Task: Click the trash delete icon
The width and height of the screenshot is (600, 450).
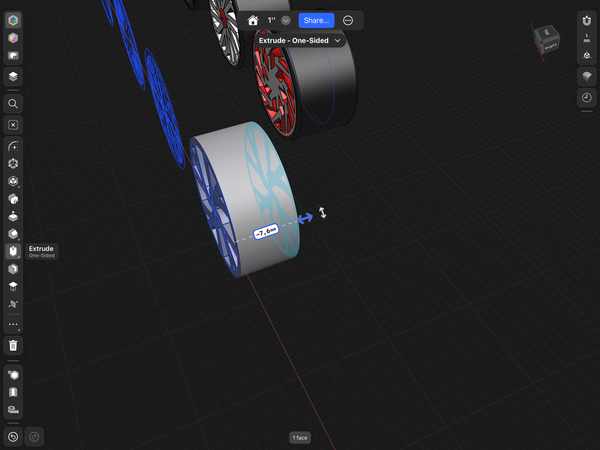Action: (13, 346)
